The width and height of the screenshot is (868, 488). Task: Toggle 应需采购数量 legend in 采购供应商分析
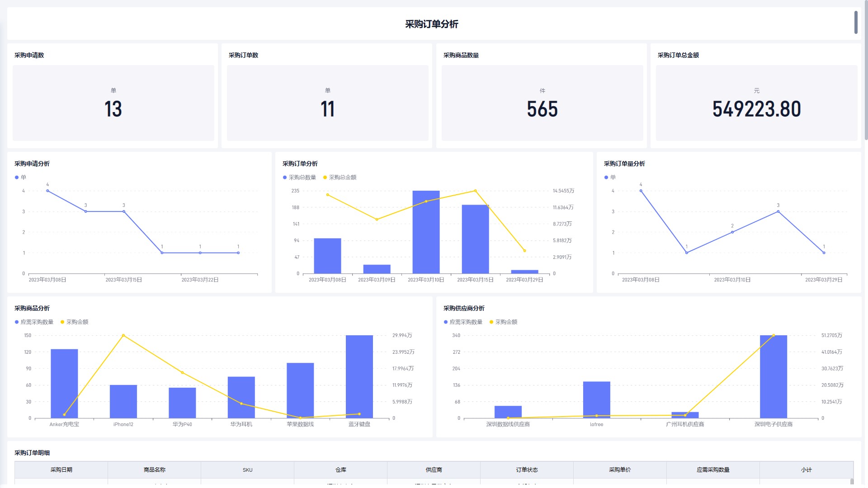pyautogui.click(x=463, y=322)
